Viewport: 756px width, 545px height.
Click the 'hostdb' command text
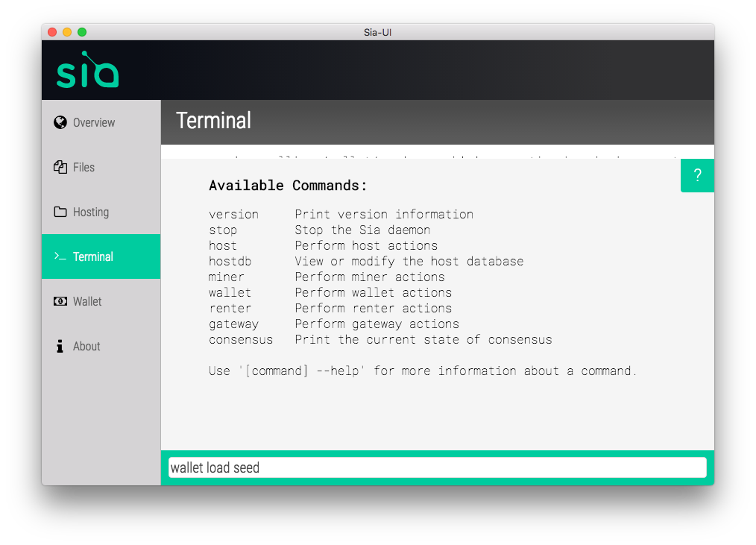pyautogui.click(x=230, y=262)
